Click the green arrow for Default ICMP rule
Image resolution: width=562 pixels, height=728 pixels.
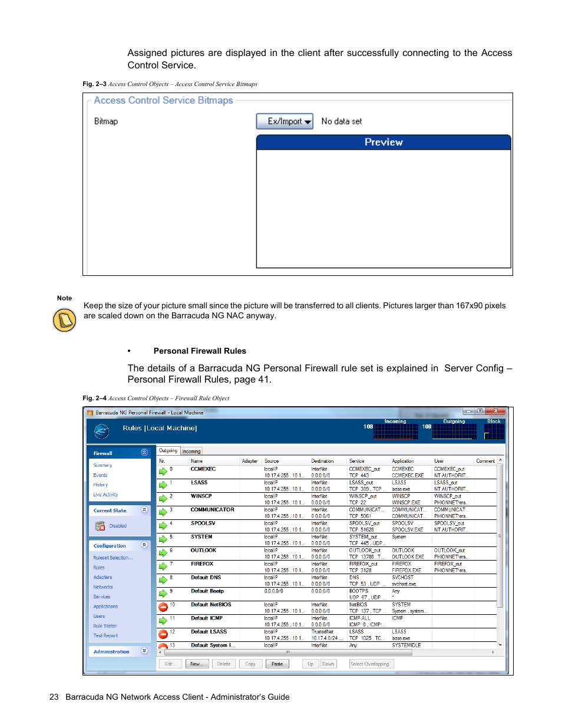point(163,621)
